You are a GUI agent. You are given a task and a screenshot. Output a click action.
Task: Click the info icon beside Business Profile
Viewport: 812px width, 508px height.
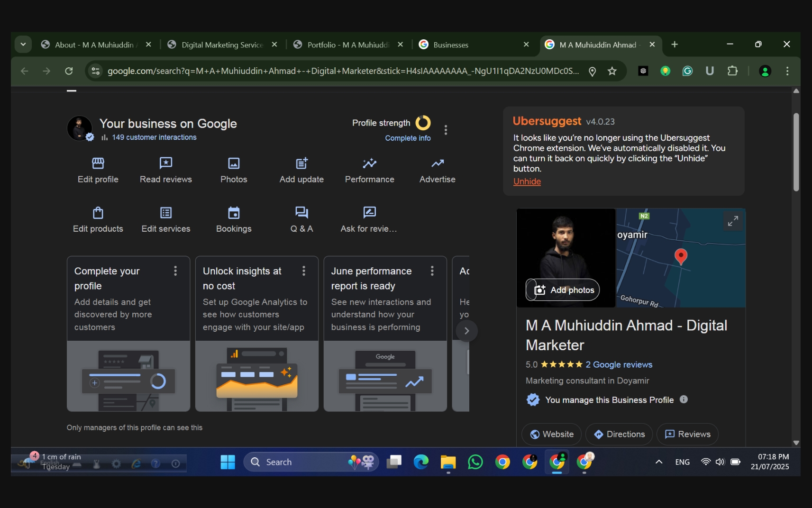684,399
